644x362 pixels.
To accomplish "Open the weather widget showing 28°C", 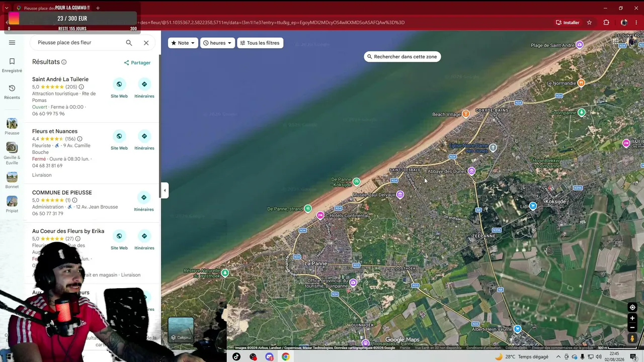I will pyautogui.click(x=522, y=357).
